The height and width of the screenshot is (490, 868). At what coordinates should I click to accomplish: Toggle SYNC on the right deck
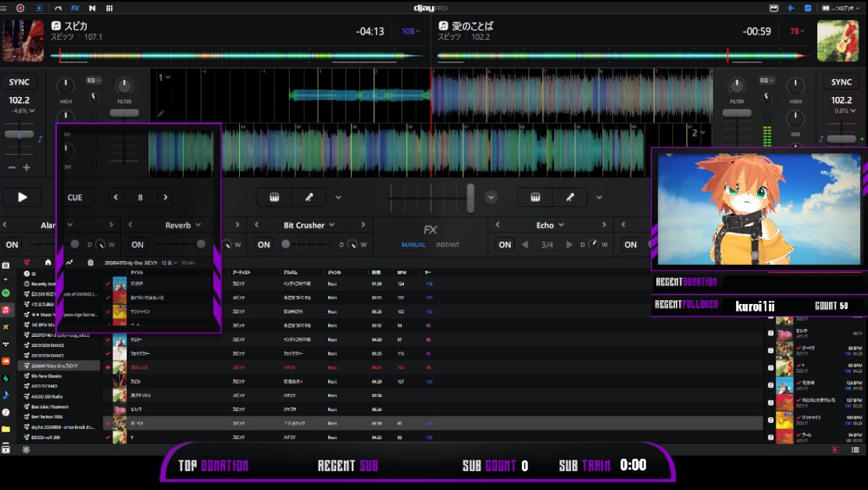point(841,82)
